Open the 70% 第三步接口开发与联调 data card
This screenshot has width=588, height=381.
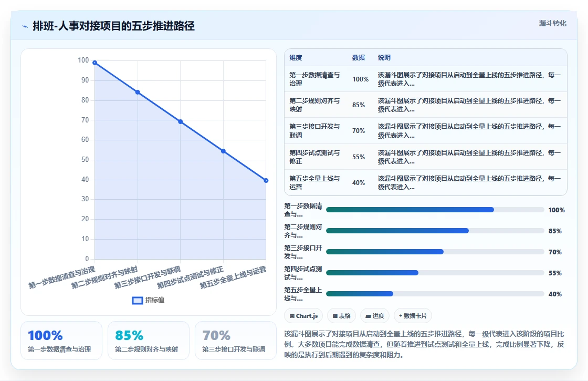coord(236,341)
